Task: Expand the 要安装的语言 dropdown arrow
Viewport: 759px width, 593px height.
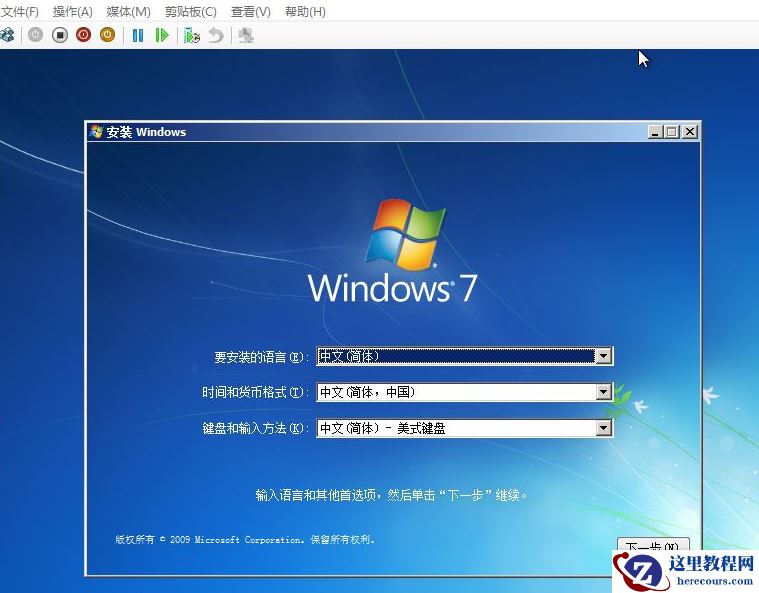Action: (603, 356)
